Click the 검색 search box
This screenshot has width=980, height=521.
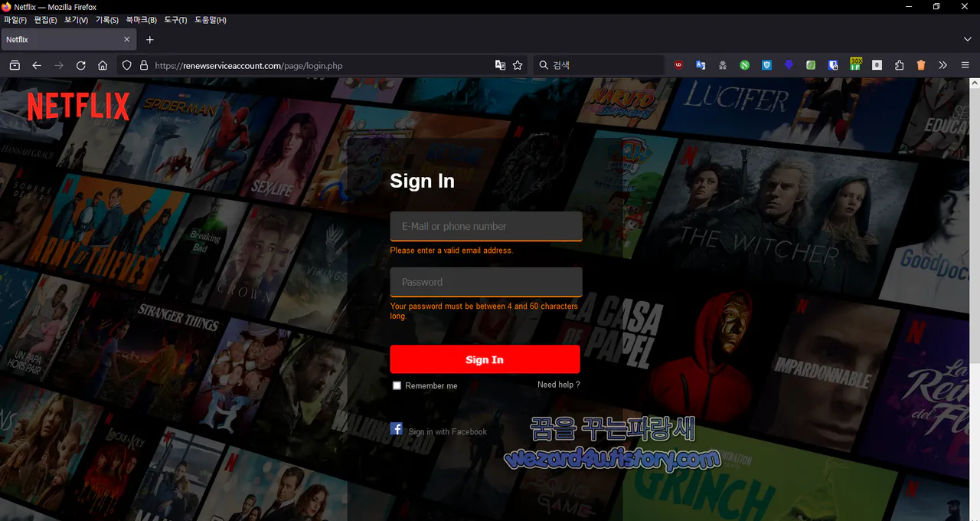599,66
